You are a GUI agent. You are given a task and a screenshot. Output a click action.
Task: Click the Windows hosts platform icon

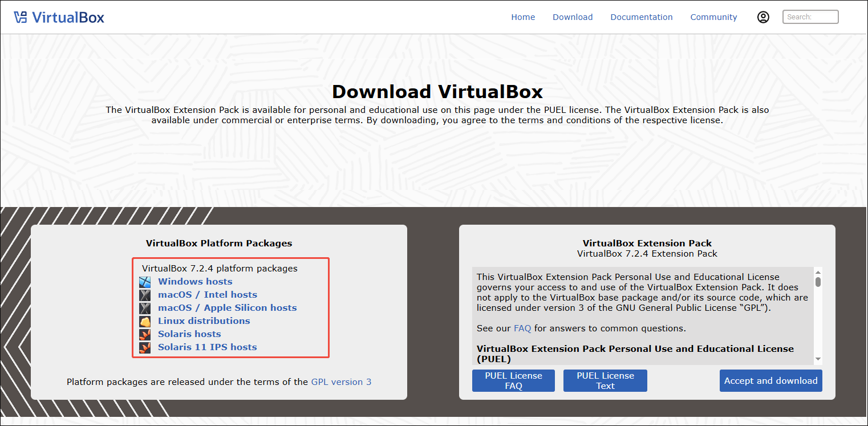click(145, 281)
